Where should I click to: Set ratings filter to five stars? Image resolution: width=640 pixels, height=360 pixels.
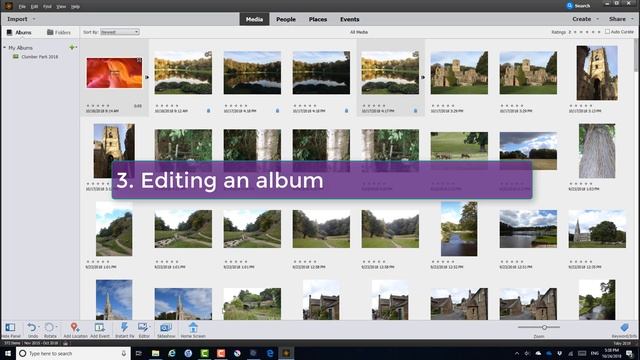[x=599, y=32]
